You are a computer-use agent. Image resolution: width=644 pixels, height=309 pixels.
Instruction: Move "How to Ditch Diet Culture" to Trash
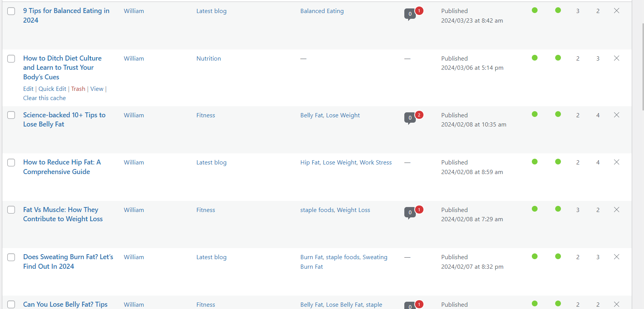(x=78, y=89)
